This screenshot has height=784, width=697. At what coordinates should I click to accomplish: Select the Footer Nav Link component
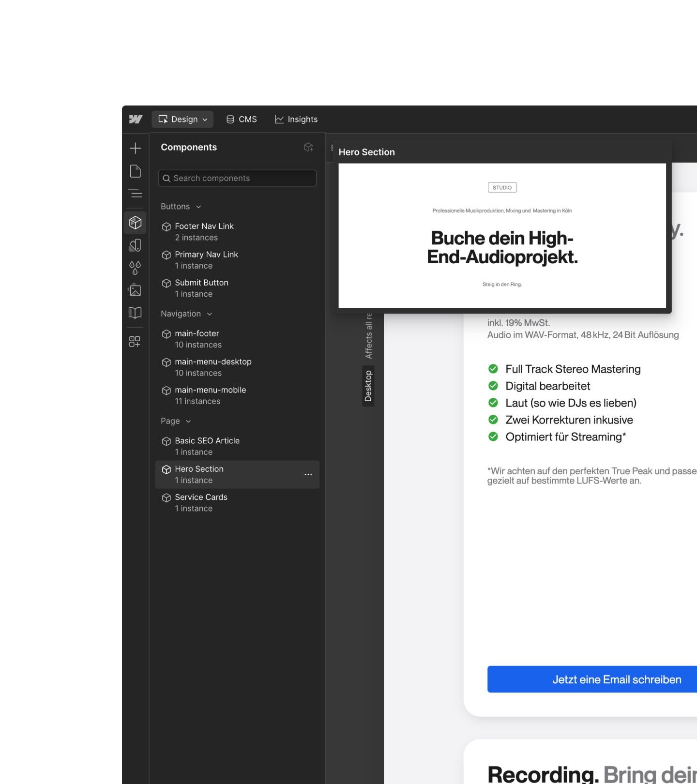tap(237, 232)
